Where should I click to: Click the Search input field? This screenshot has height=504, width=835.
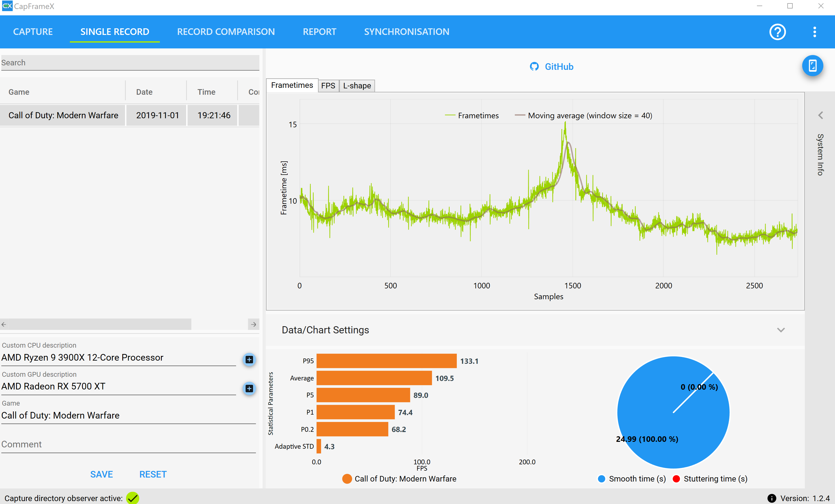tap(130, 63)
